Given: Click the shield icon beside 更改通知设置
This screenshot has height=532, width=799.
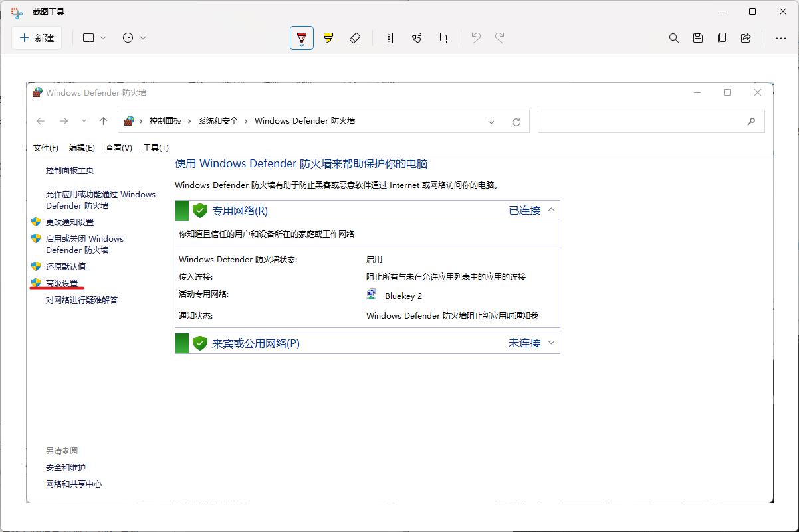Looking at the screenshot, I should 36,221.
